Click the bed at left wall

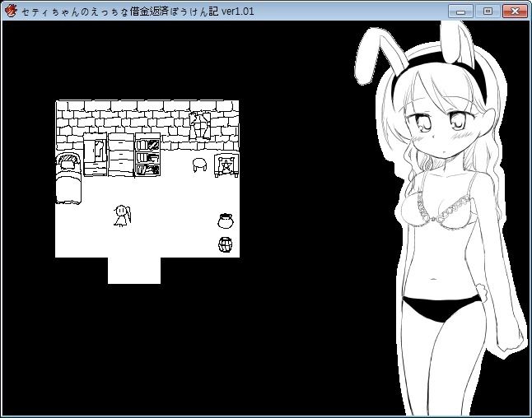[x=68, y=179]
